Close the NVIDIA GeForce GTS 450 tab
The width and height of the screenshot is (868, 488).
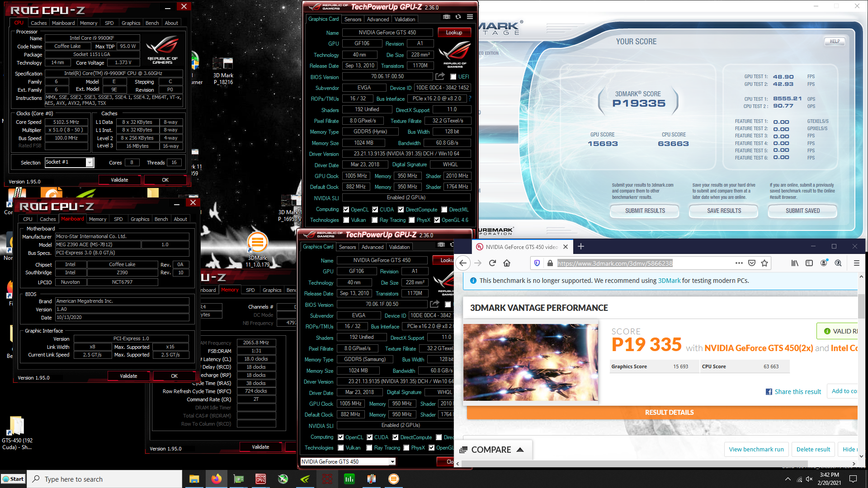566,247
